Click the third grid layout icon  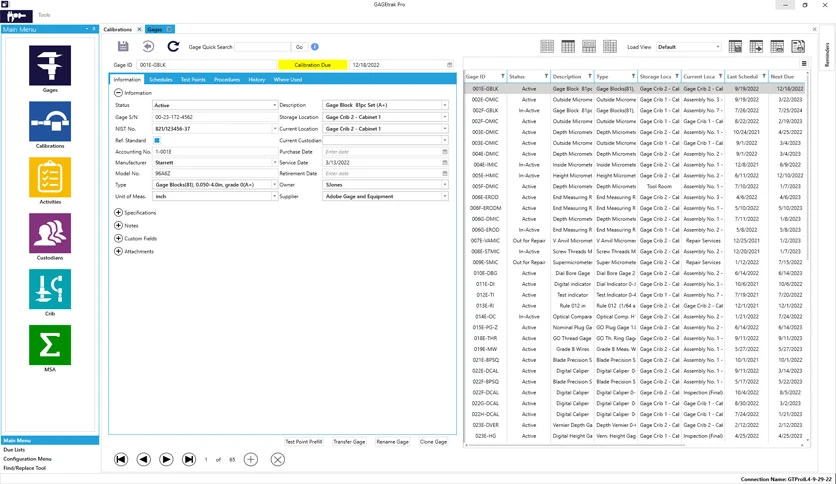(589, 46)
